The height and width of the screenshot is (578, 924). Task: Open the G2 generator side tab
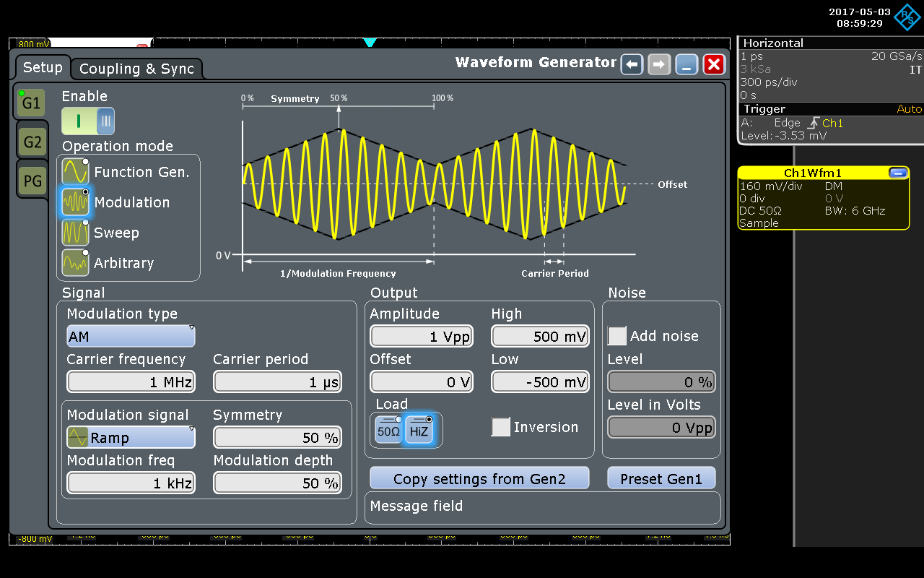click(32, 142)
